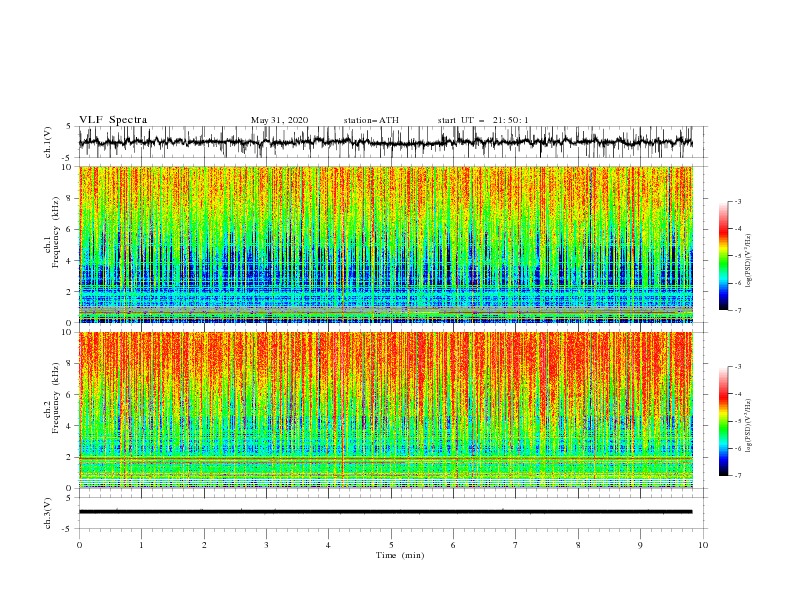Click inside the ch.1 spectrogram panel

pyautogui.click(x=386, y=244)
